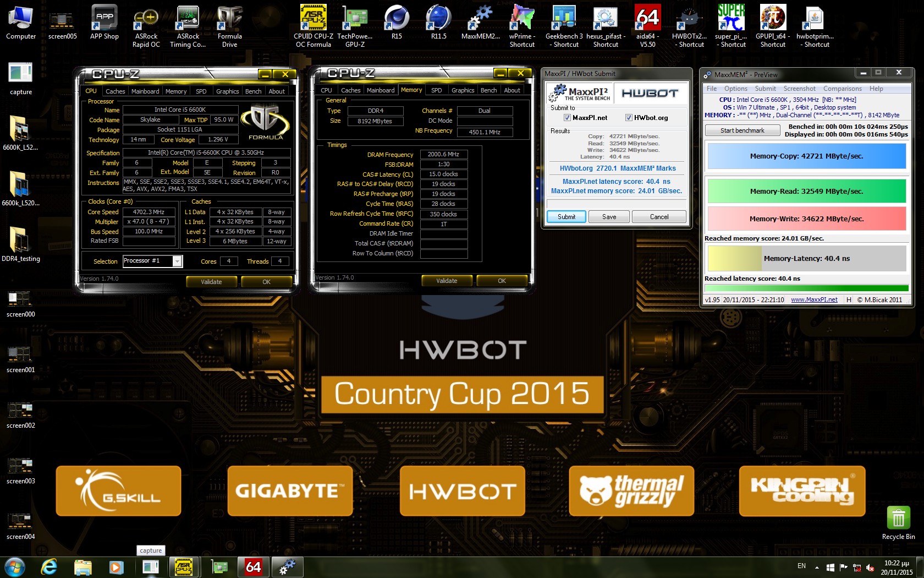Click the Windows Start button
This screenshot has height=578, width=924.
pyautogui.click(x=14, y=567)
